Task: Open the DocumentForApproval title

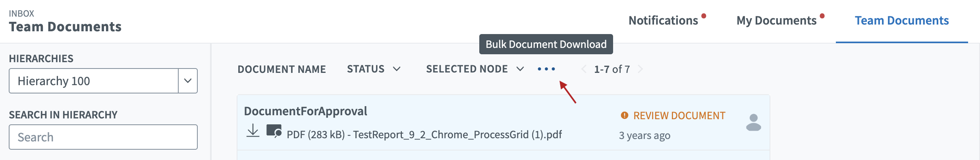Action: coord(305,111)
